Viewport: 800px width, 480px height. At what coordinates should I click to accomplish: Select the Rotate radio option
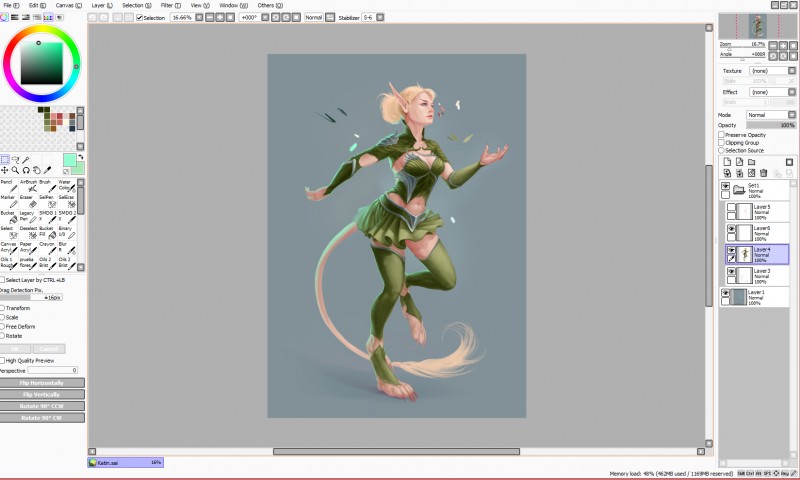[3, 336]
